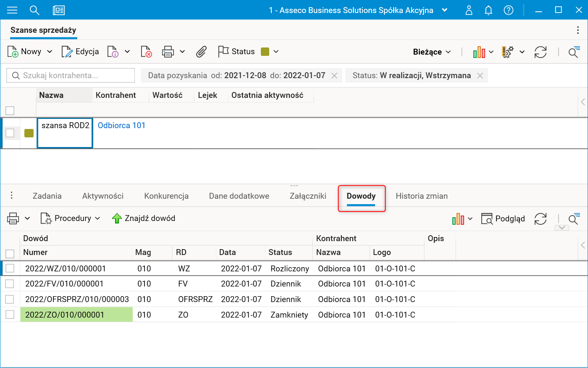Screen dimensions: 588x368
Task: Expand the Nowy button dropdown arrow
Action: click(x=50, y=52)
